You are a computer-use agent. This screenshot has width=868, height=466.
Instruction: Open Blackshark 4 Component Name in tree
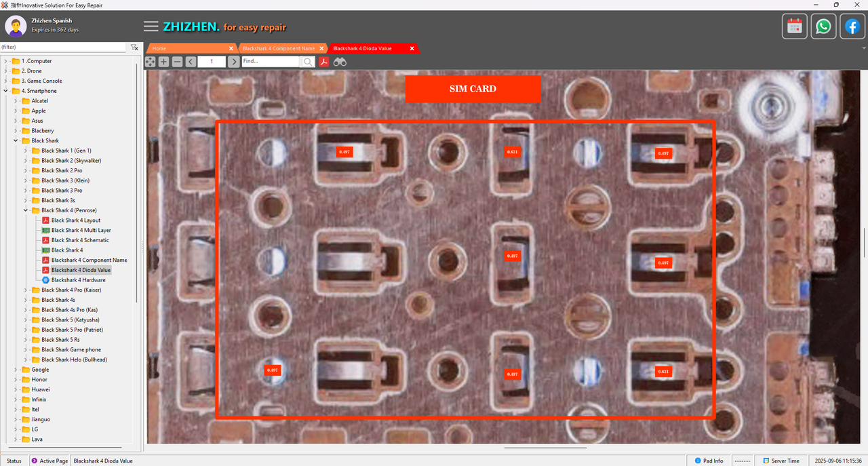(x=89, y=260)
